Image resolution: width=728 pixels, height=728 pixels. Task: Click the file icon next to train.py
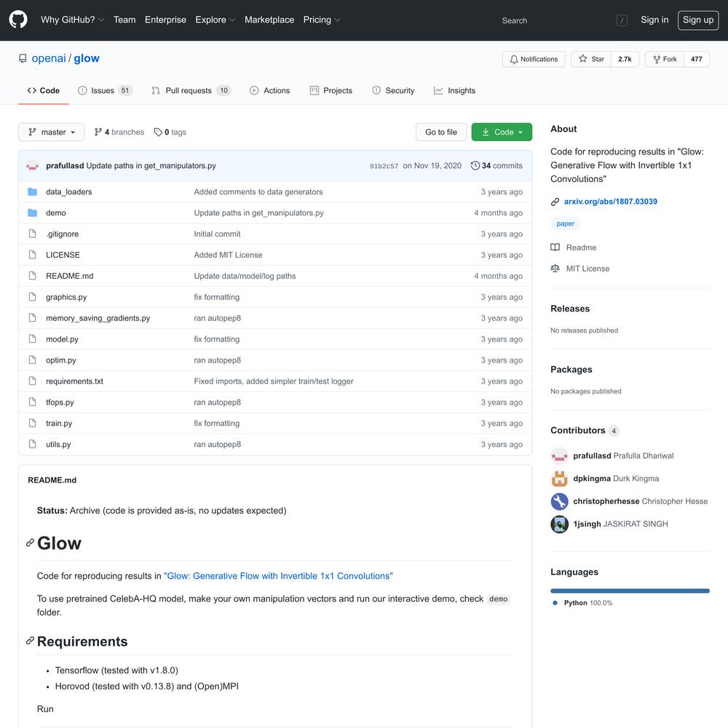coord(32,422)
